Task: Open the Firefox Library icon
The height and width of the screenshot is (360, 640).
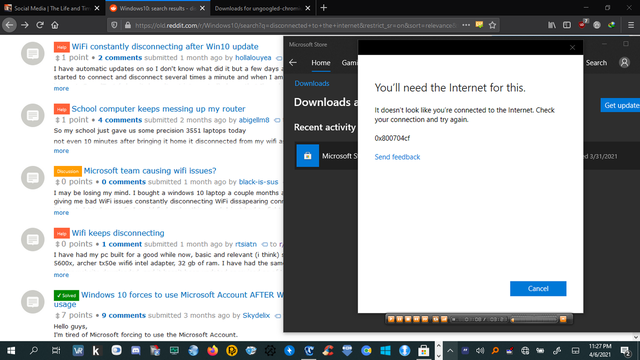Action: click(x=552, y=25)
